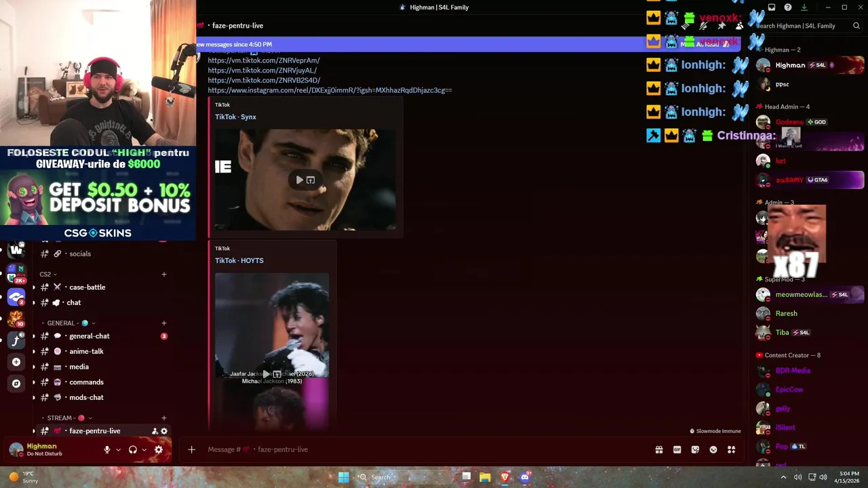Image resolution: width=868 pixels, height=488 pixels.
Task: Add a server plus button
Action: [x=16, y=362]
